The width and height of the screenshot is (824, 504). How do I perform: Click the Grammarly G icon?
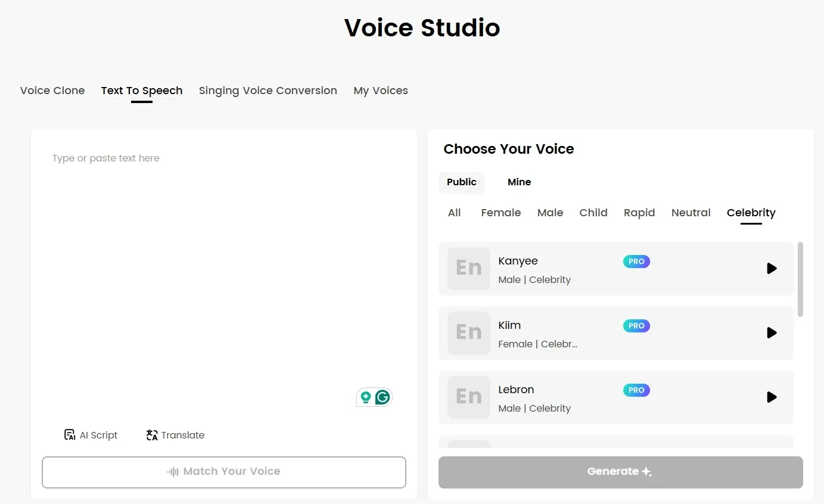383,397
